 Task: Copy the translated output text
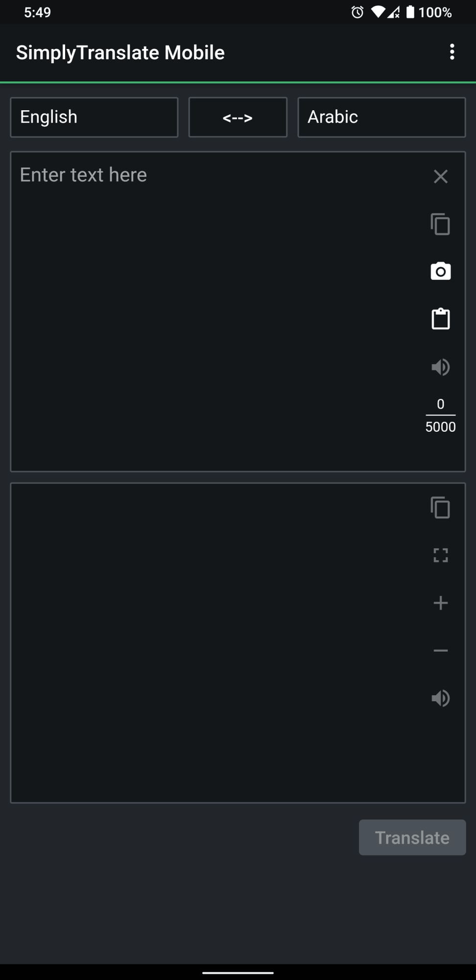[x=440, y=507]
